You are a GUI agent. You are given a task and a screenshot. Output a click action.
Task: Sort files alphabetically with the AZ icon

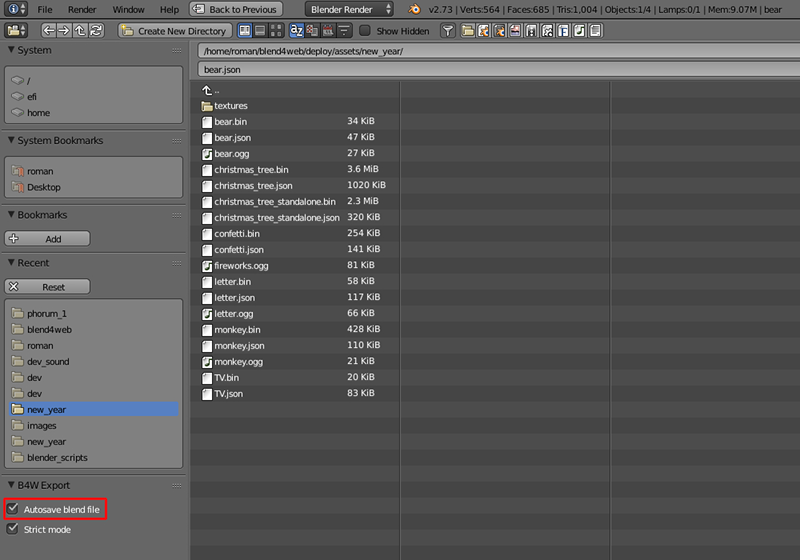point(296,31)
